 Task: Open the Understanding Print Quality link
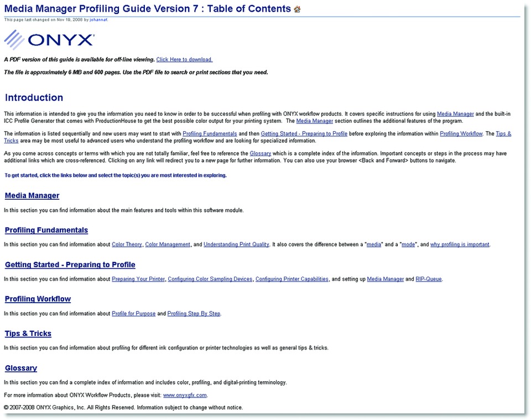tap(236, 245)
